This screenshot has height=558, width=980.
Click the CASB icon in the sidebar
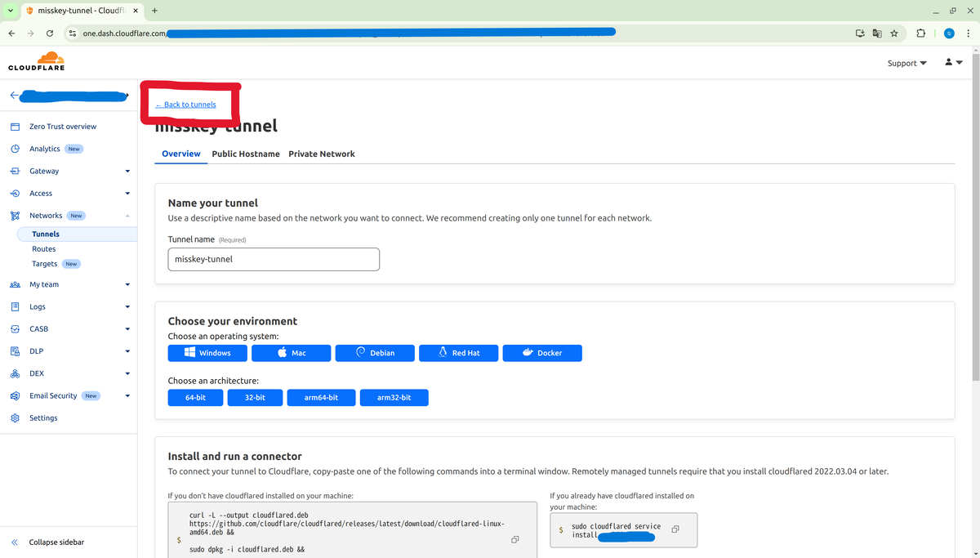tap(15, 329)
